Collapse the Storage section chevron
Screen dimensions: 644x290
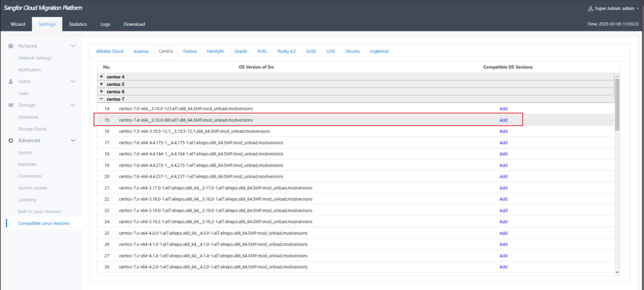pyautogui.click(x=73, y=105)
